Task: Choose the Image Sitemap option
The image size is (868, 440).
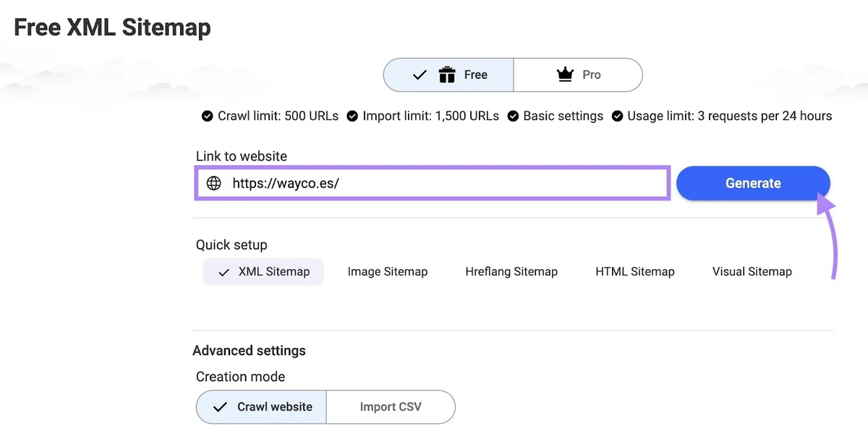Action: 388,271
